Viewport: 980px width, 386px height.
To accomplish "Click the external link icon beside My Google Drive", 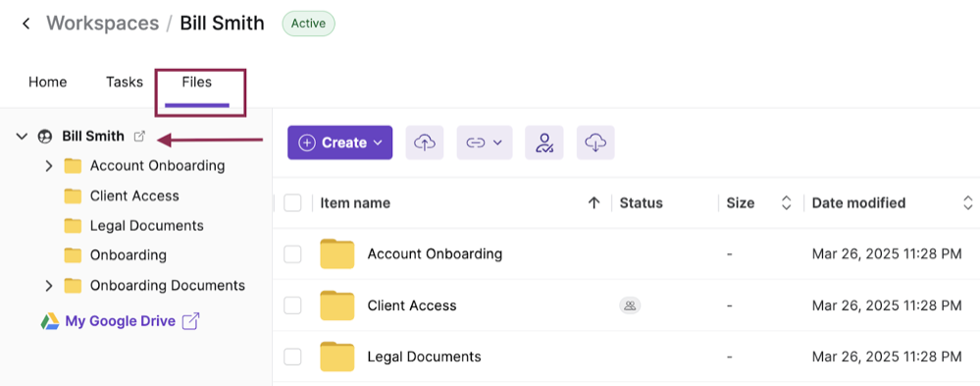I will click(x=190, y=321).
